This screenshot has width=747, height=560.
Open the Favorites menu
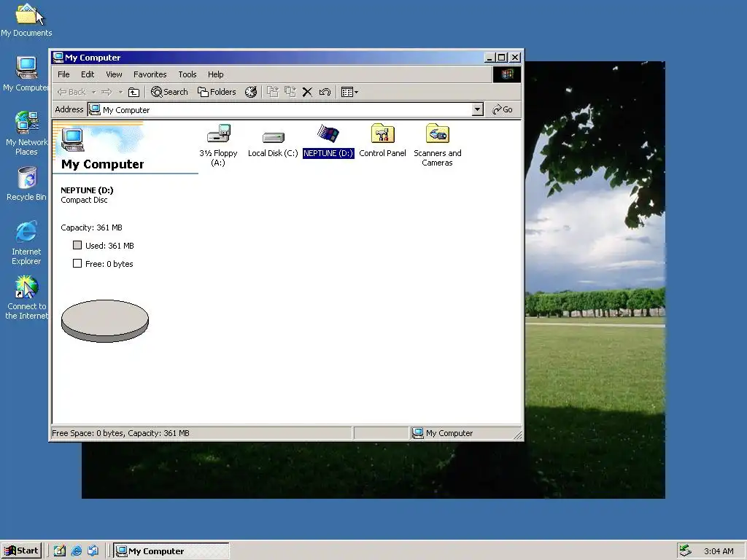[x=150, y=74]
